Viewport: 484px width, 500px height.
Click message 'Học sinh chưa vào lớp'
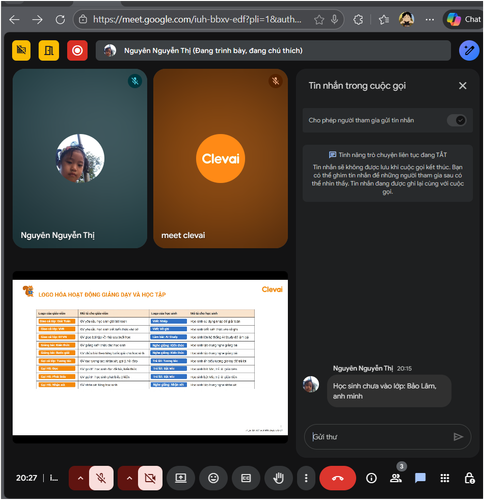coord(389,391)
